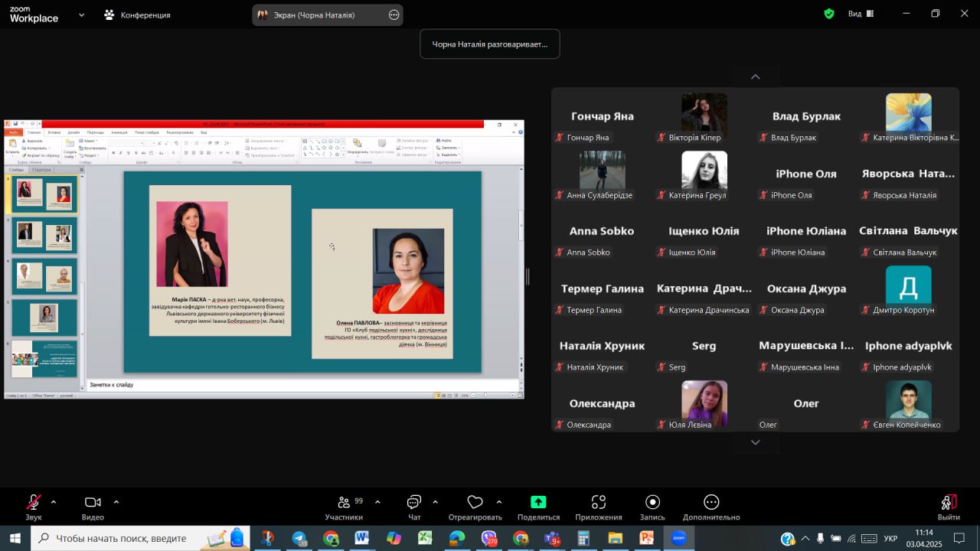Expand the arrow next to Участники
Image resolution: width=980 pixels, height=551 pixels.
click(377, 502)
